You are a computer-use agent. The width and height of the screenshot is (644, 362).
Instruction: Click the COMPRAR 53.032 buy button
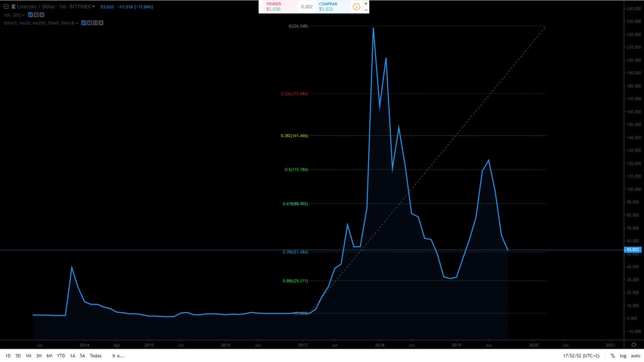point(333,6)
